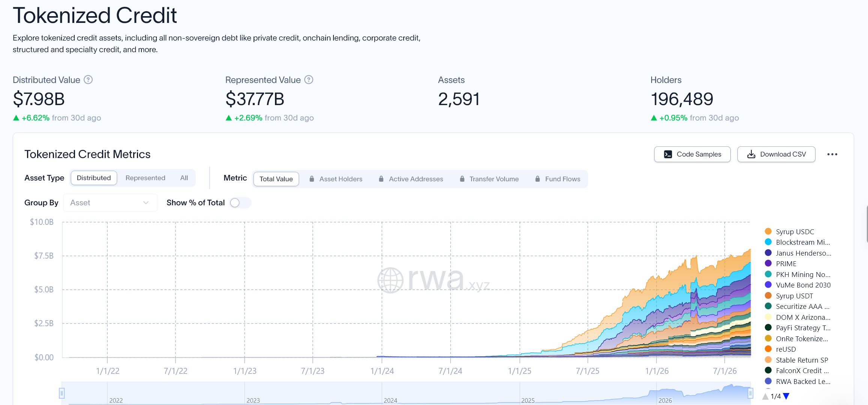Click the right range slider handle
Viewport: 868px width, 405px height.
click(750, 393)
